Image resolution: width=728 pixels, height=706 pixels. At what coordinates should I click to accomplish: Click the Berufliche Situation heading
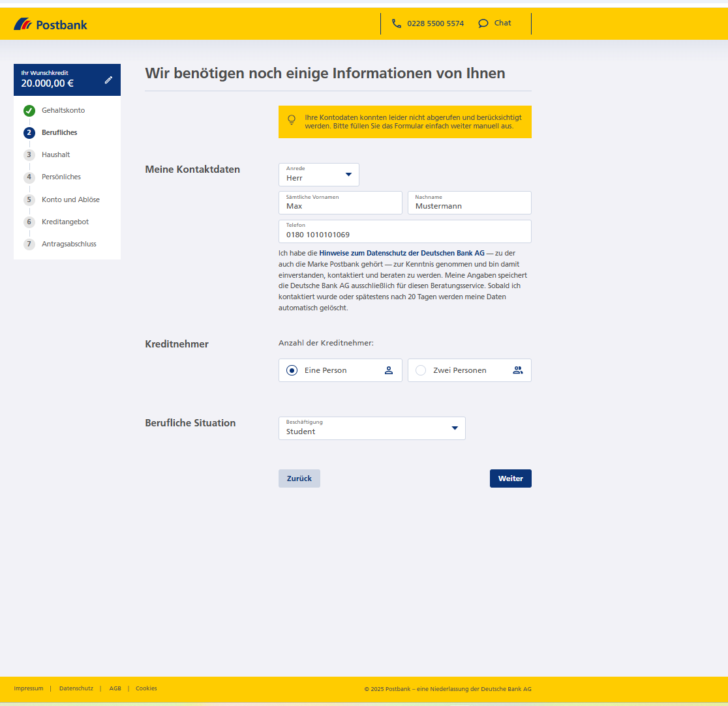click(x=190, y=423)
